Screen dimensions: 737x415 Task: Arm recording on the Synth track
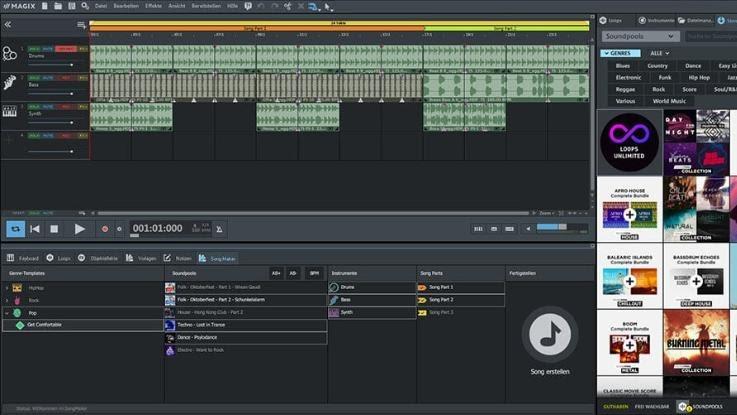coord(66,107)
